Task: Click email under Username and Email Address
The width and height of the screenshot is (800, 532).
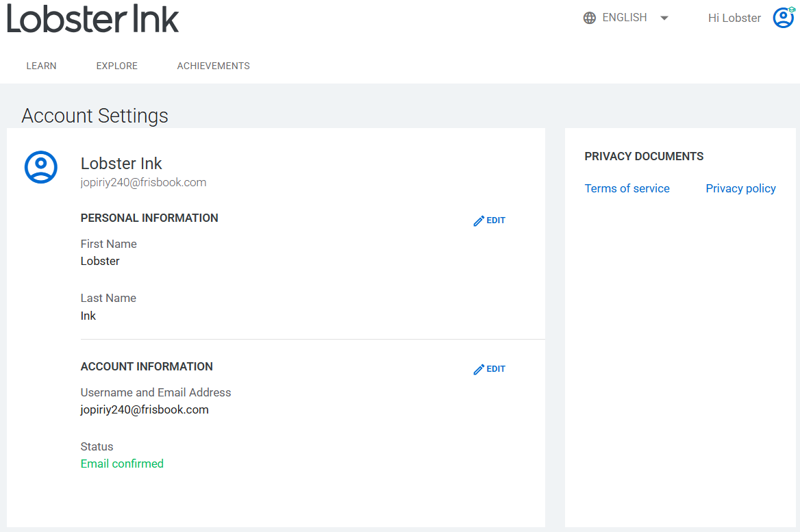Action: 145,409
